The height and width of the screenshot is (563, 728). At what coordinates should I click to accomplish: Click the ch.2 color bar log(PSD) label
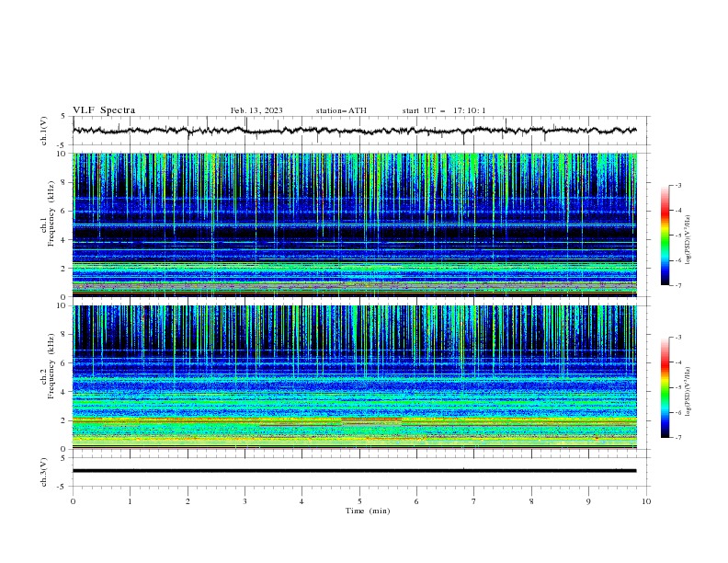pos(688,392)
